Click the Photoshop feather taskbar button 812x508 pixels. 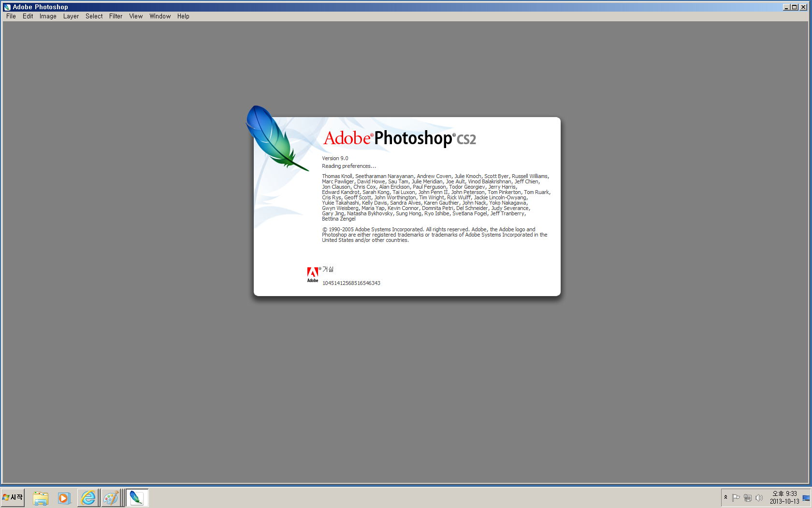click(137, 498)
